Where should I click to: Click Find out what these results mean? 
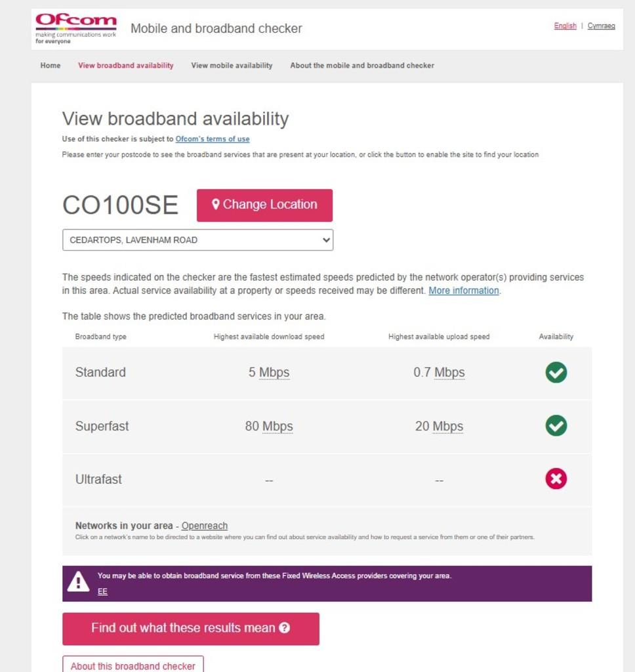click(191, 629)
